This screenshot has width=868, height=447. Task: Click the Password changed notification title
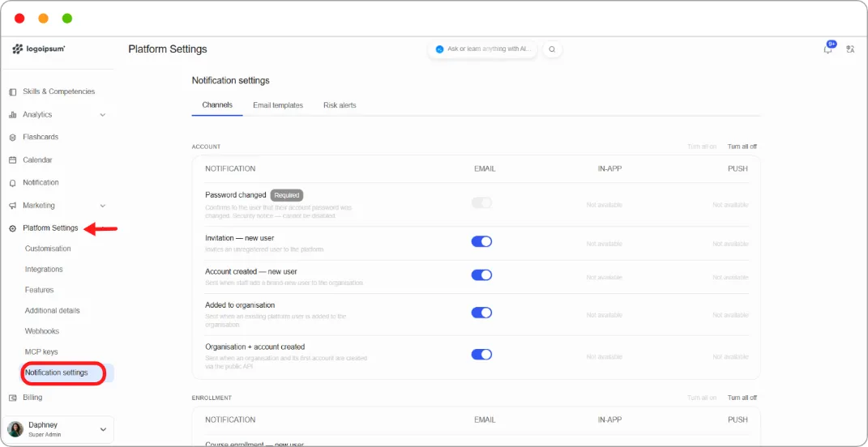(236, 195)
